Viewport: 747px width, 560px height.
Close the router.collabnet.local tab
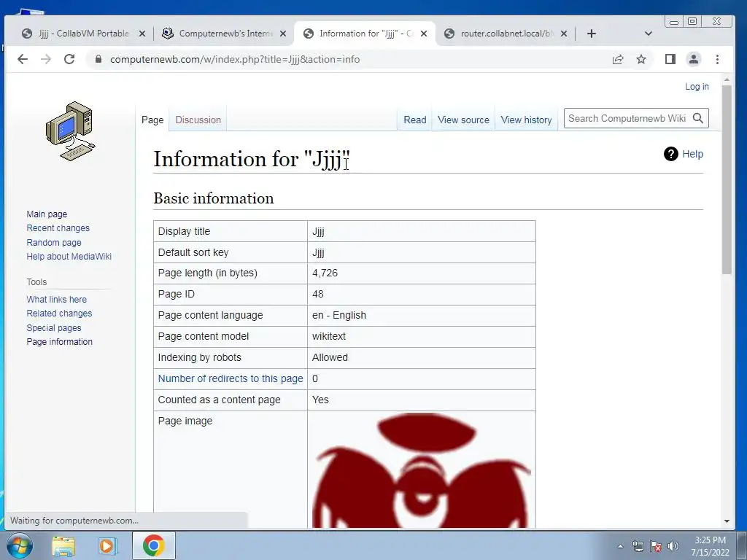coord(564,34)
